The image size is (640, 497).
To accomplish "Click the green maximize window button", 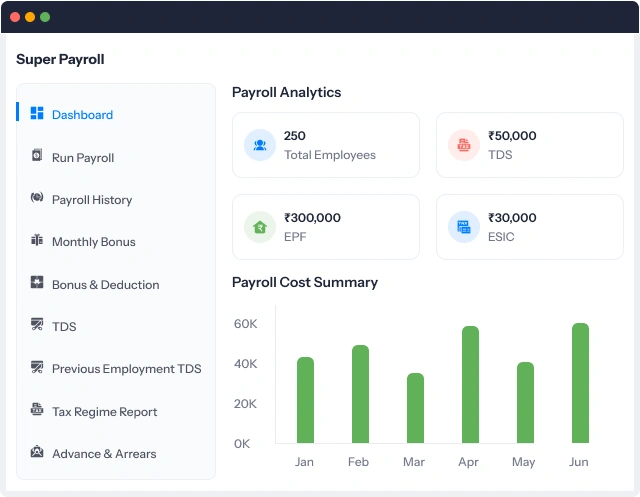I will 45,17.
